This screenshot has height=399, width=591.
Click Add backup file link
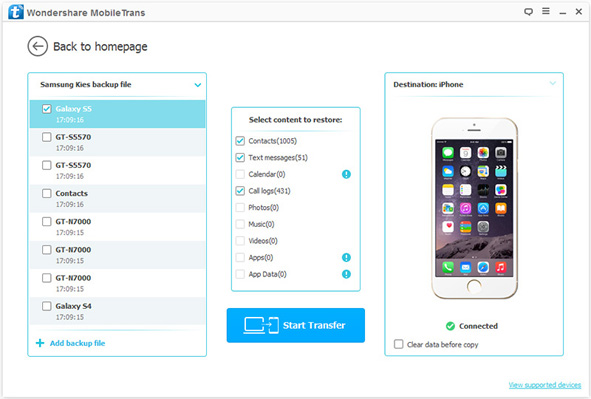pyautogui.click(x=77, y=343)
